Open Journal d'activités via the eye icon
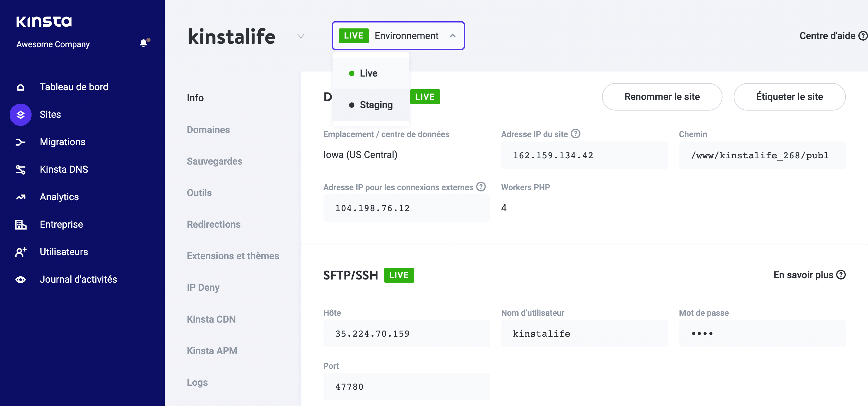Screen dimensions: 868x406 point(20,279)
